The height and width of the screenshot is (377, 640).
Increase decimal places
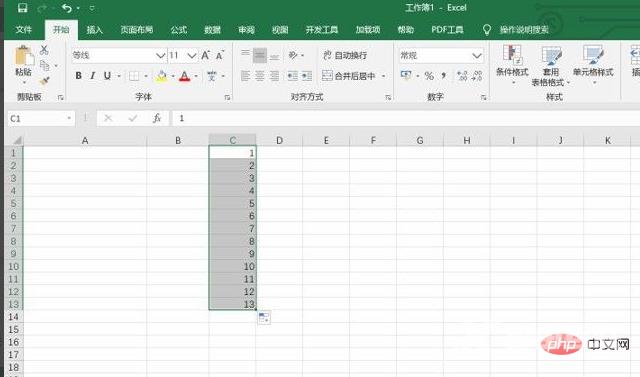(x=462, y=76)
